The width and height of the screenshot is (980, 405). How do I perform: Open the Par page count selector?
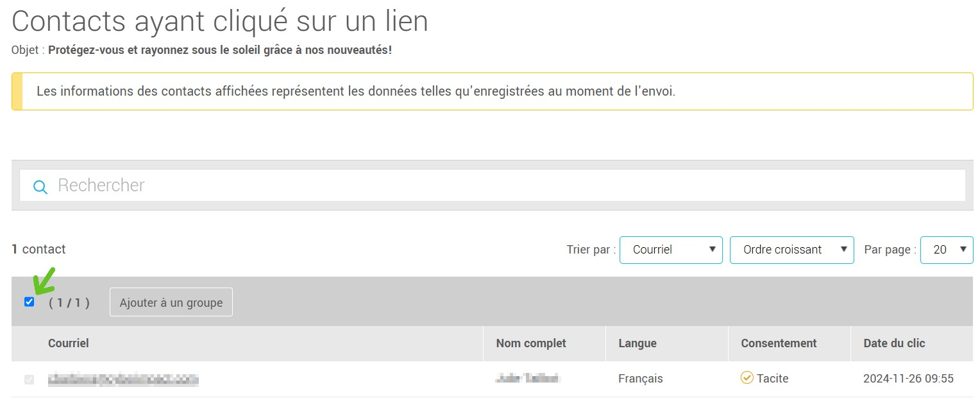(x=947, y=250)
